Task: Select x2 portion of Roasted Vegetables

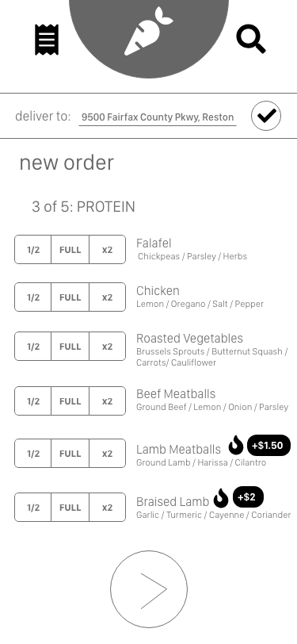Action: click(108, 347)
